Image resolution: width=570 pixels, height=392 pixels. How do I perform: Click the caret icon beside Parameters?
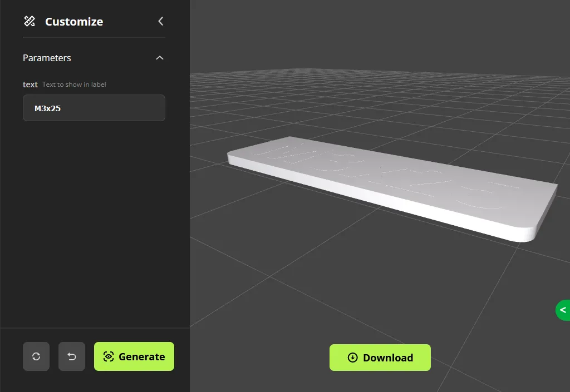160,57
